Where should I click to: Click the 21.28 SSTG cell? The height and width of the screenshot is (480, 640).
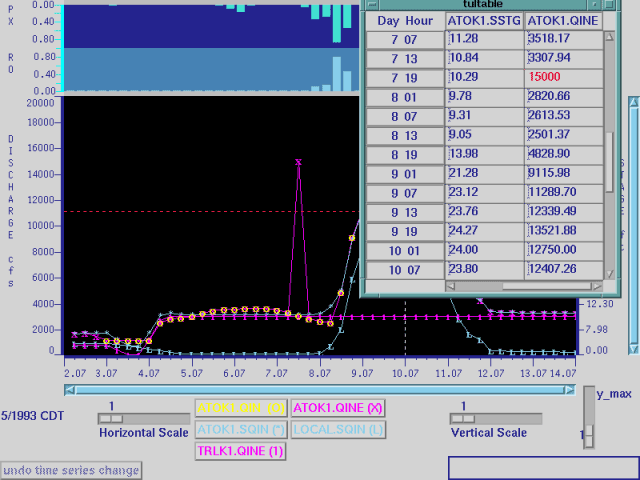(484, 173)
